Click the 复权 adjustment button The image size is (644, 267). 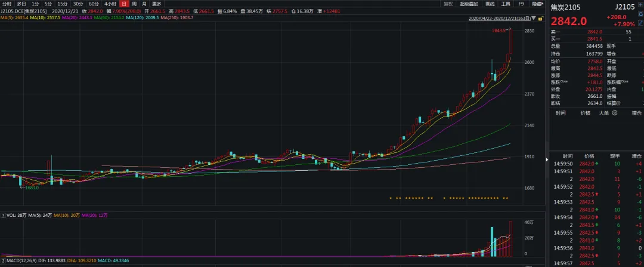(x=448, y=4)
